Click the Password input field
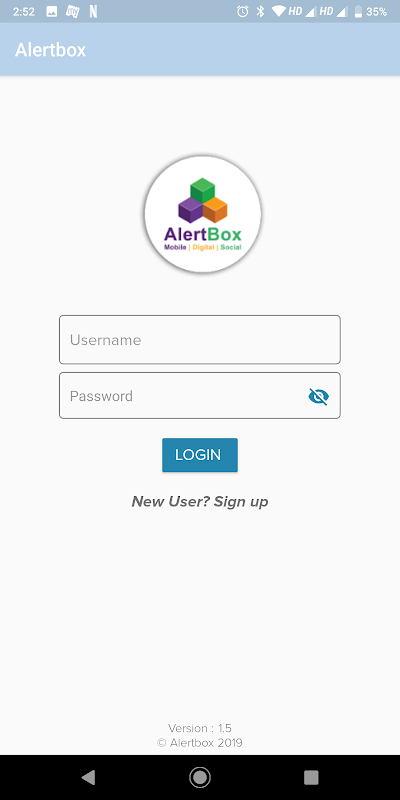 coord(200,396)
